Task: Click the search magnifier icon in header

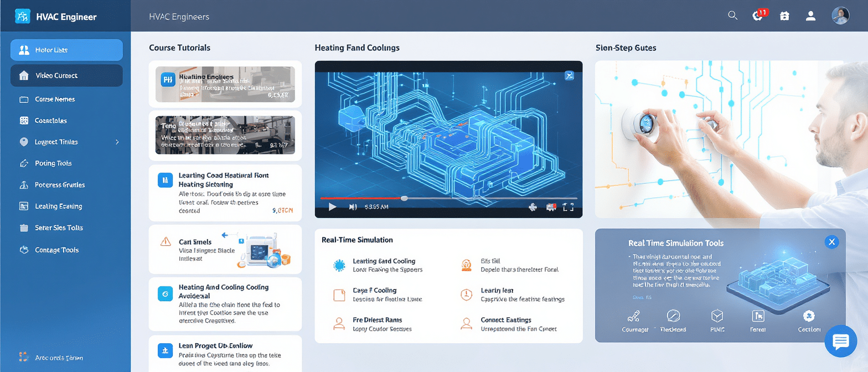Action: coord(732,15)
